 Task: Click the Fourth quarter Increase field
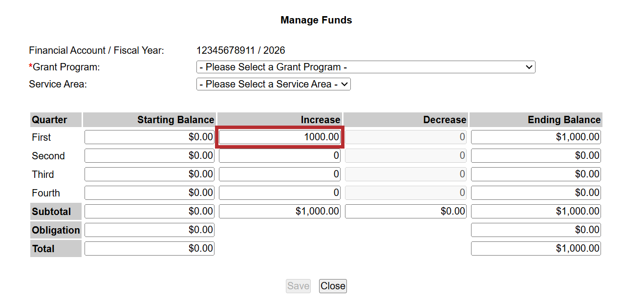[279, 193]
